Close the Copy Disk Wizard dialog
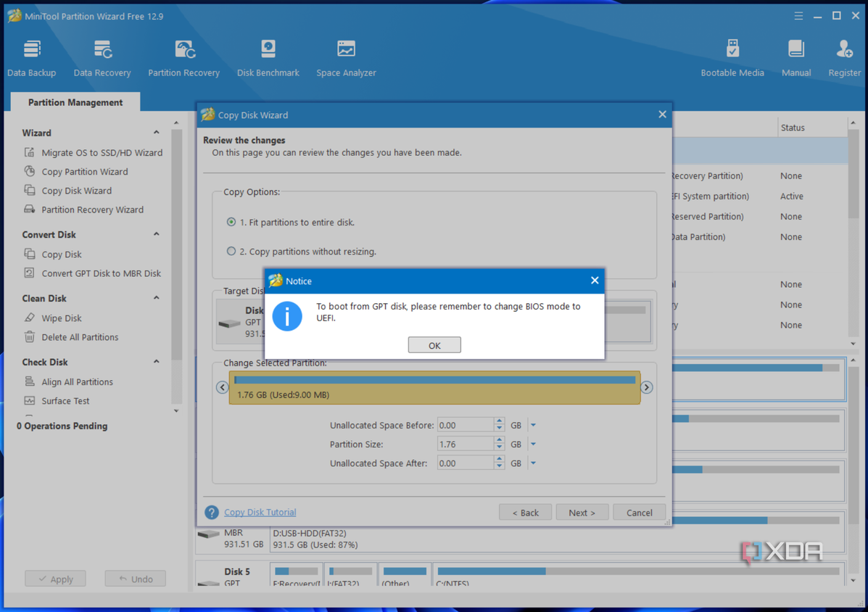868x612 pixels. point(662,115)
